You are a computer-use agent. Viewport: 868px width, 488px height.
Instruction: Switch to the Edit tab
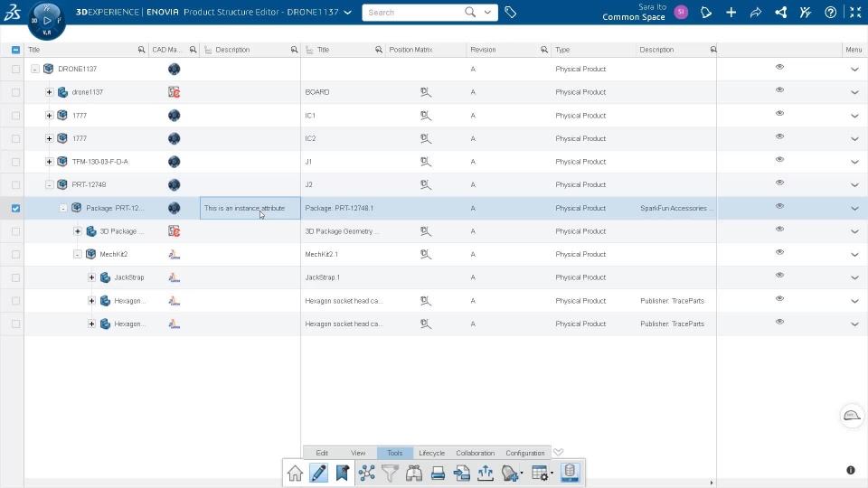point(322,453)
